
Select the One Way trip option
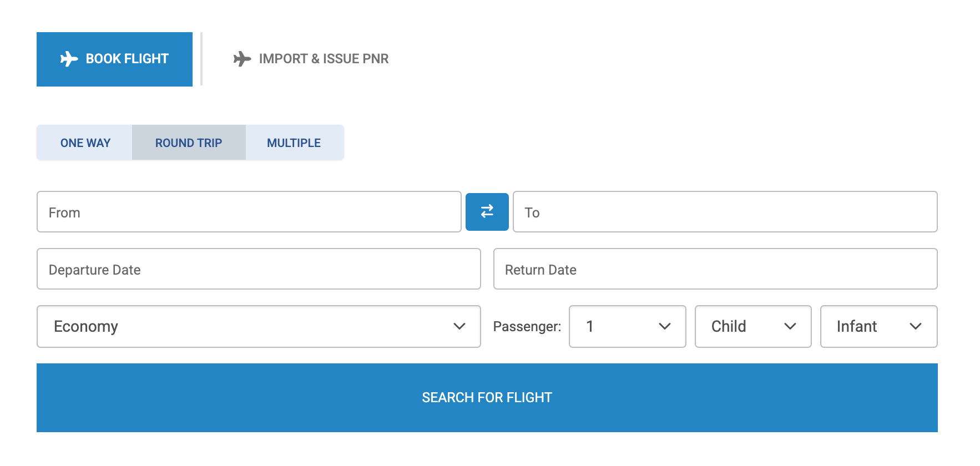85,143
